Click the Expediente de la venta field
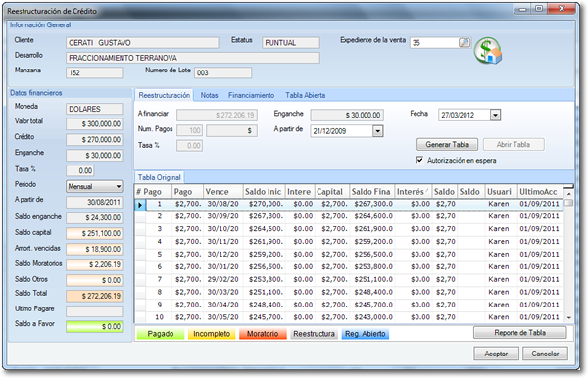Viewport: 588px width, 378px height. [x=435, y=43]
